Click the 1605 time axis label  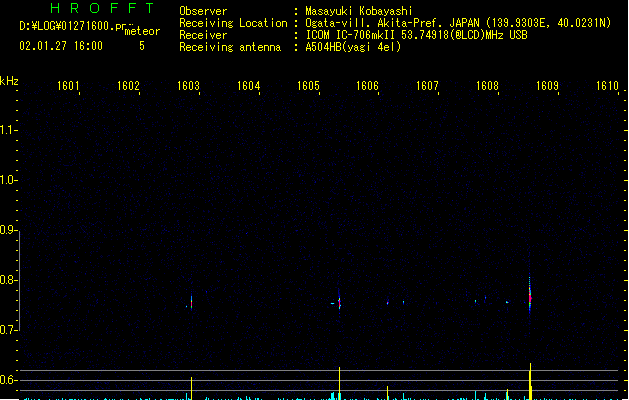pyautogui.click(x=308, y=86)
